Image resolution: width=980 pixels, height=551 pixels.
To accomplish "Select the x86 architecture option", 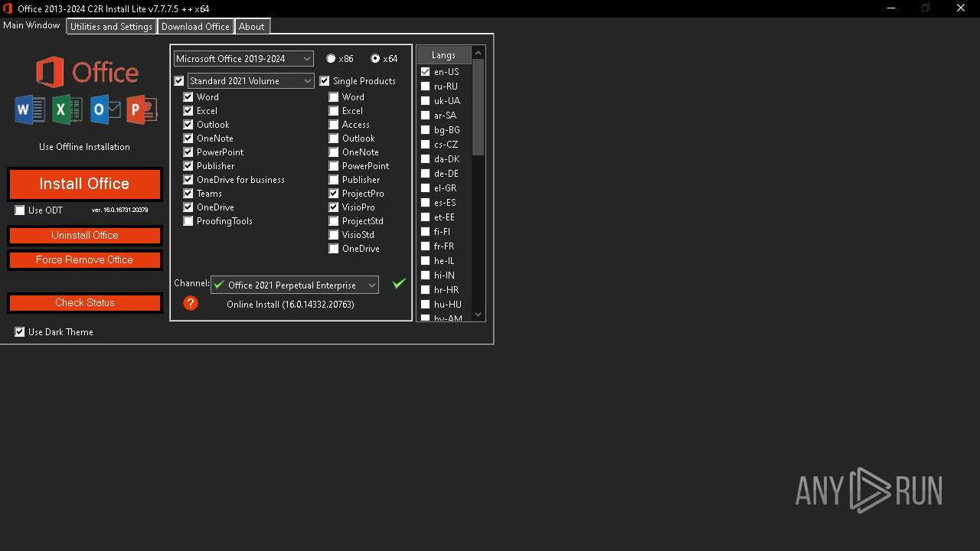I will pos(331,59).
